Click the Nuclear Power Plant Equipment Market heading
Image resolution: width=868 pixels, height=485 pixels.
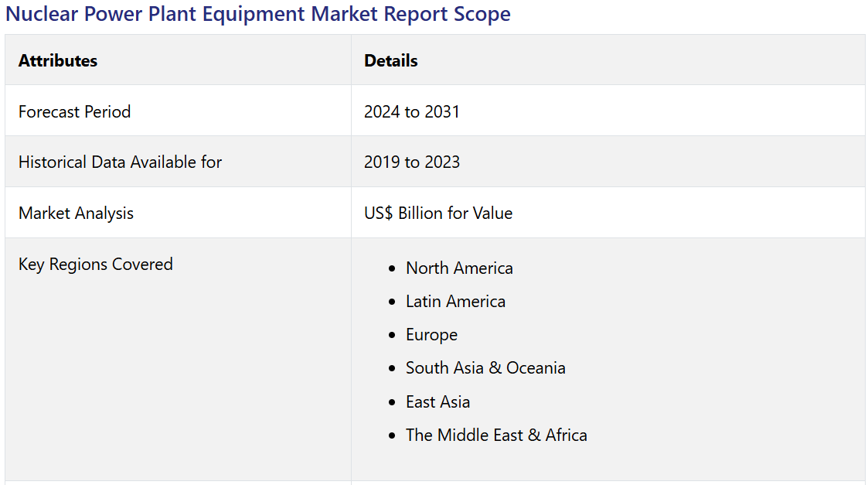coord(258,14)
